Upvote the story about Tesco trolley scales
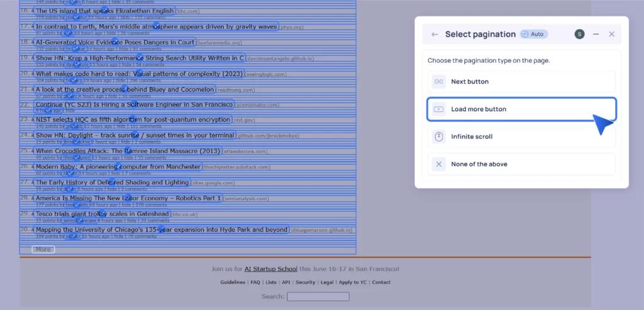Viewport: 644px width, 310px height. coord(32,214)
